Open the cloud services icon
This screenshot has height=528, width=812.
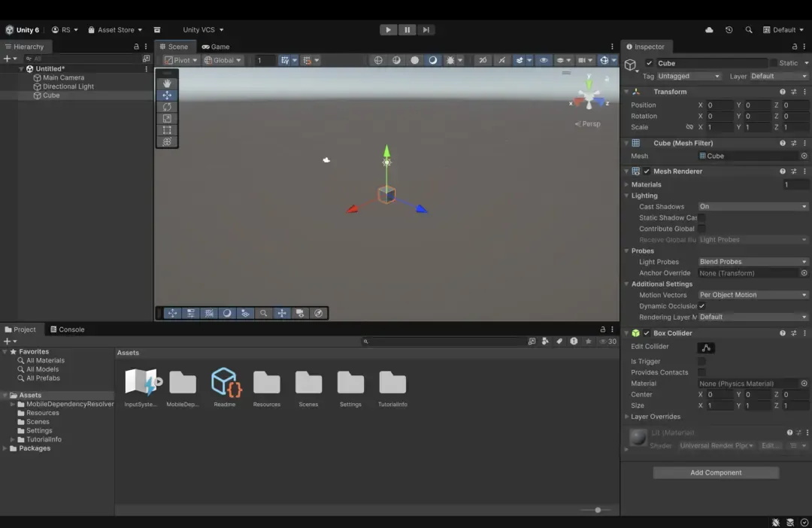[x=709, y=30]
